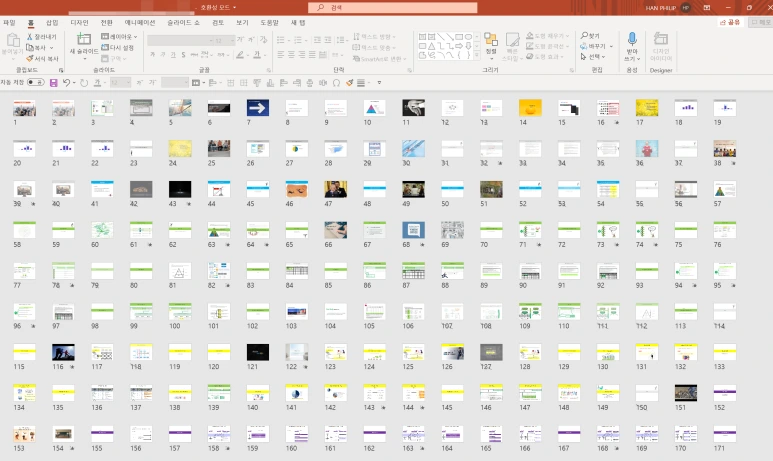Image resolution: width=773 pixels, height=461 pixels.
Task: Click the right arrow shape in shapes gallery
Action: 459,46
